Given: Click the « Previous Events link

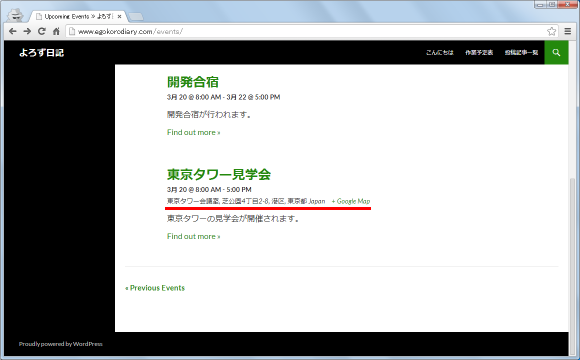Looking at the screenshot, I should (x=155, y=288).
